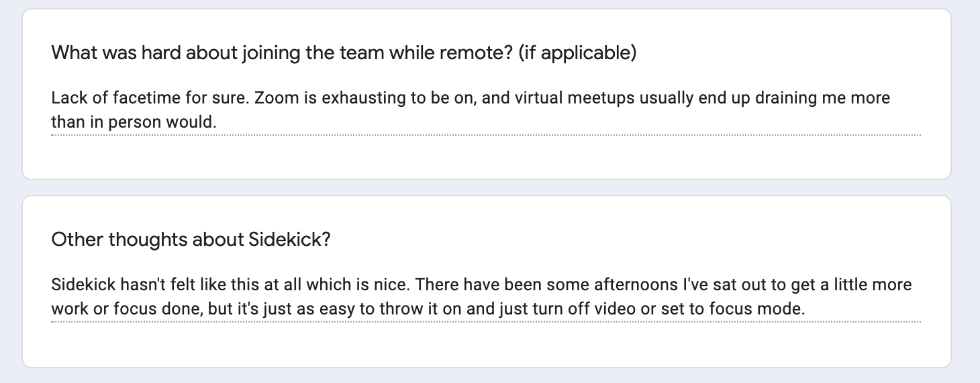This screenshot has height=383, width=980.
Task: Click the dotted underline below the Sidekick answer
Action: click(486, 322)
